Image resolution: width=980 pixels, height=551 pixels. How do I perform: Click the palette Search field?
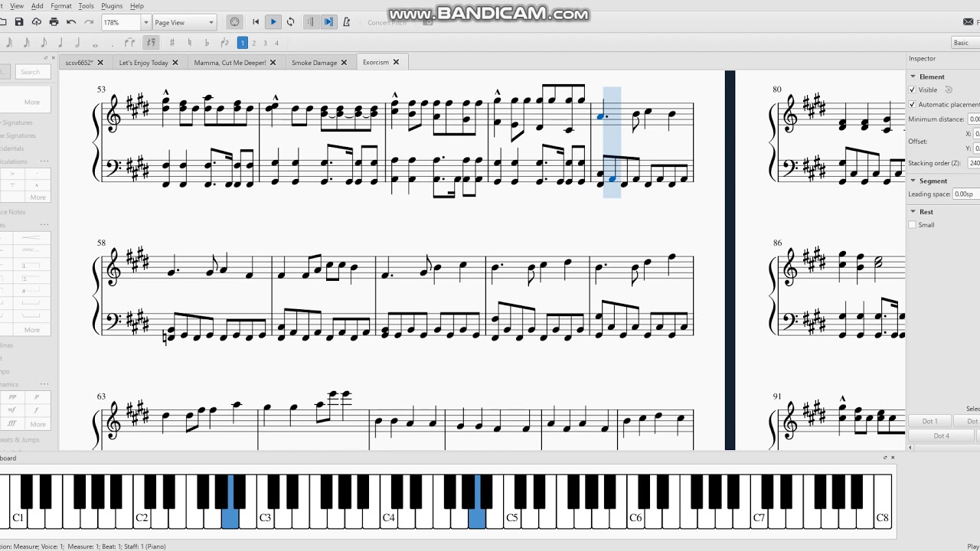coord(32,72)
